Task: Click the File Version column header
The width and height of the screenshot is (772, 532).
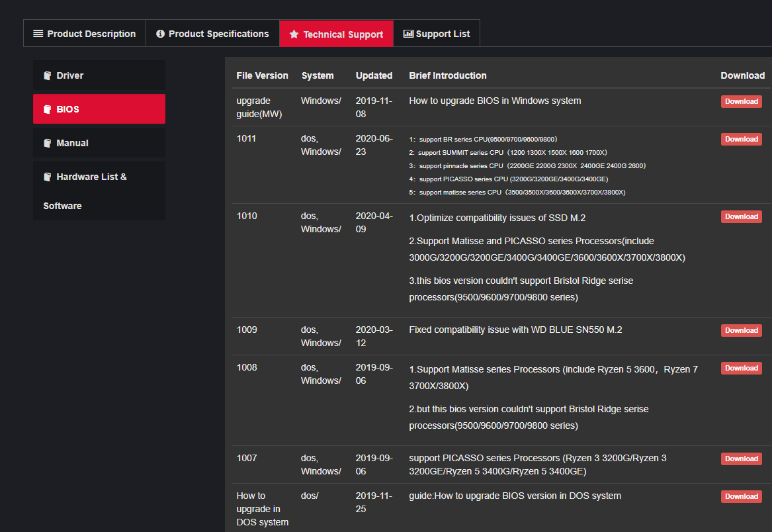Action: point(262,75)
